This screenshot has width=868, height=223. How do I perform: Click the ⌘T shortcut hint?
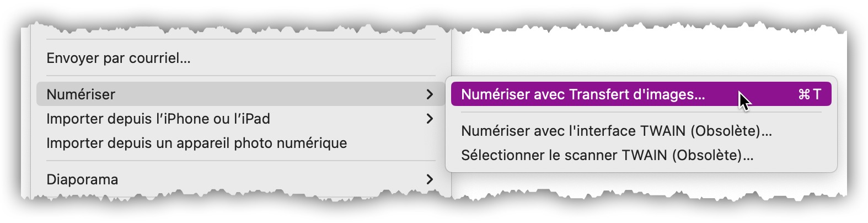coord(809,94)
